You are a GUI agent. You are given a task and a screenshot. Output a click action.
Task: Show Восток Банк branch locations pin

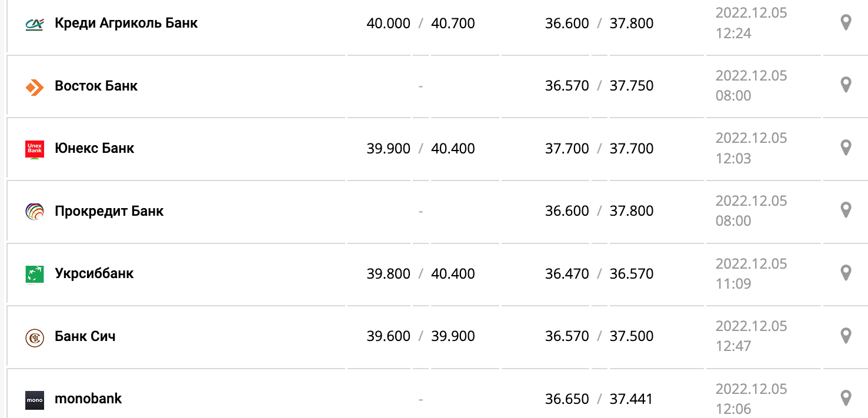pyautogui.click(x=846, y=85)
